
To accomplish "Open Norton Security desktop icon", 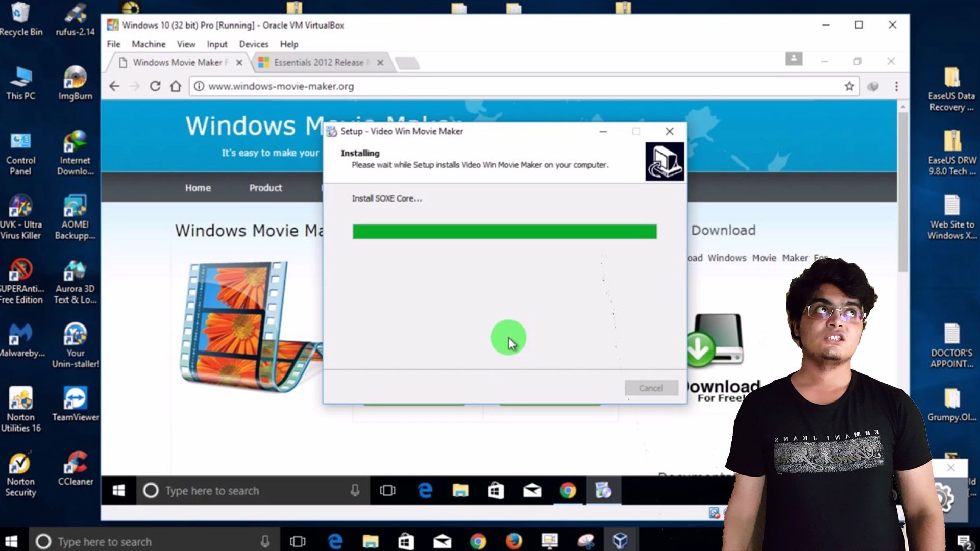I will tap(20, 474).
